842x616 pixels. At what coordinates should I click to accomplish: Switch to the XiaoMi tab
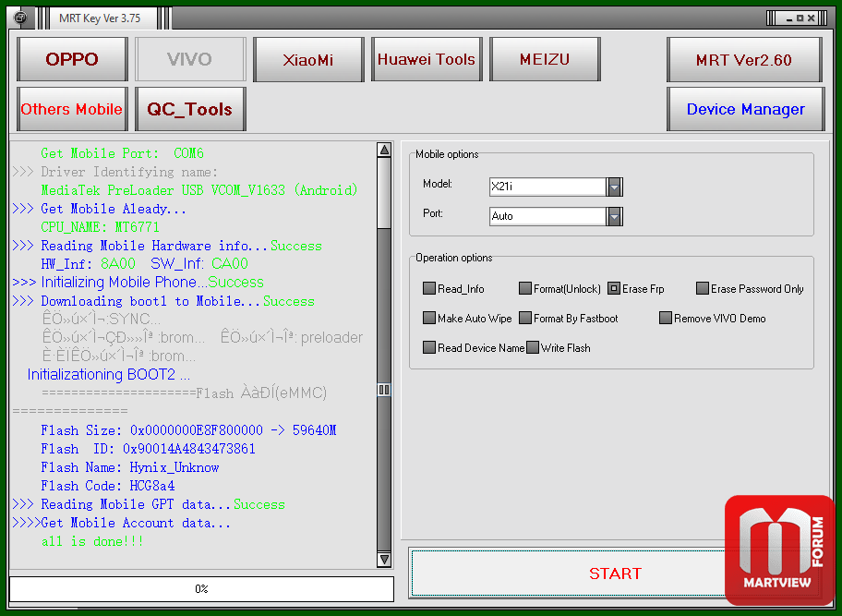coord(308,60)
